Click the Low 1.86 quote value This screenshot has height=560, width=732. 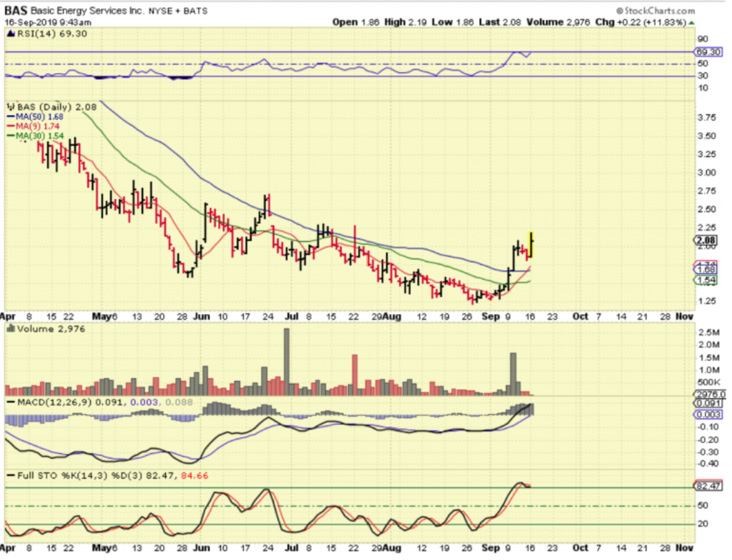453,22
